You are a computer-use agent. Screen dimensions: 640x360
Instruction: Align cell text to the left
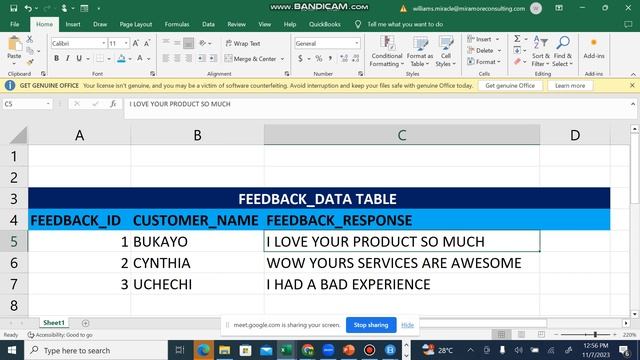click(166, 58)
